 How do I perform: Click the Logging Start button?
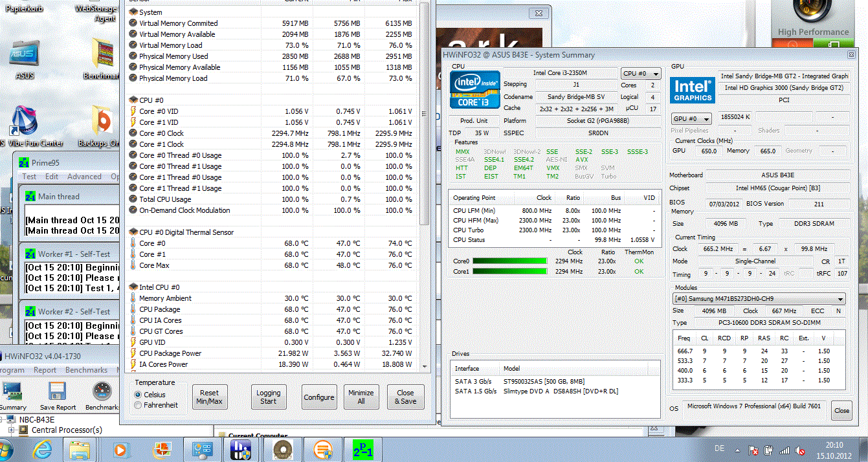[x=268, y=397]
